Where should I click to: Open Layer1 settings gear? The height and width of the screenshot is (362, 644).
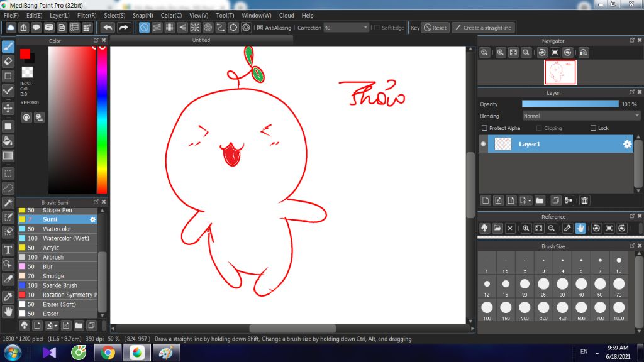(627, 144)
